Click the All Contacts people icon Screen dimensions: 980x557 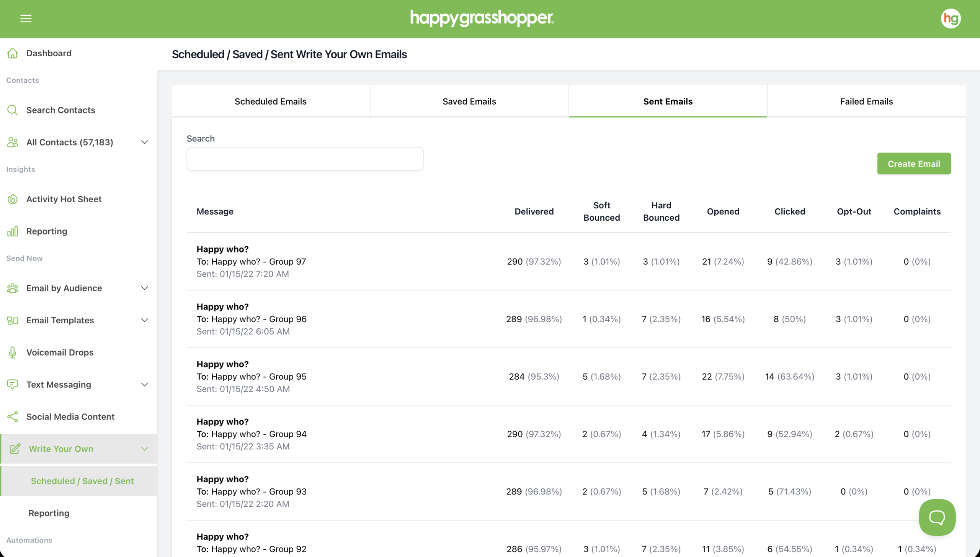tap(13, 142)
